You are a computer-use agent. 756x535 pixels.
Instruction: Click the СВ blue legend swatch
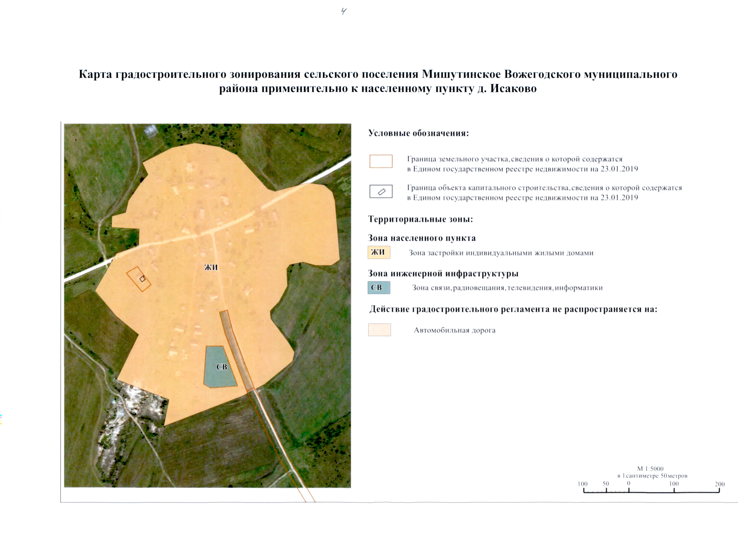coord(379,288)
